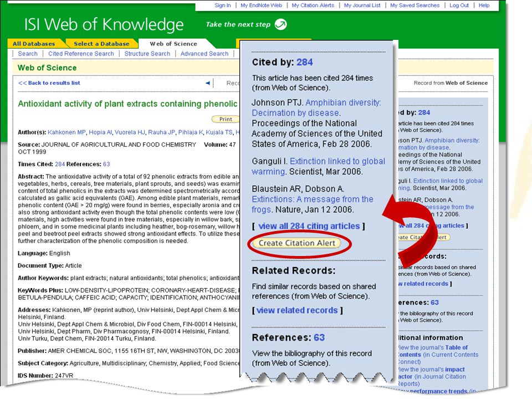Screen dimensions: 532x399
Task: Go back to results list
Action: pyautogui.click(x=49, y=83)
